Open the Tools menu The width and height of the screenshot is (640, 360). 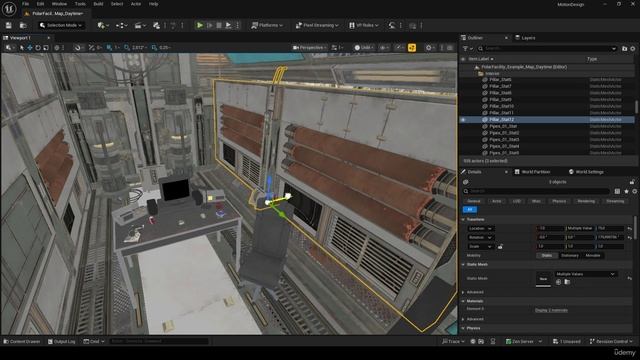coord(80,4)
